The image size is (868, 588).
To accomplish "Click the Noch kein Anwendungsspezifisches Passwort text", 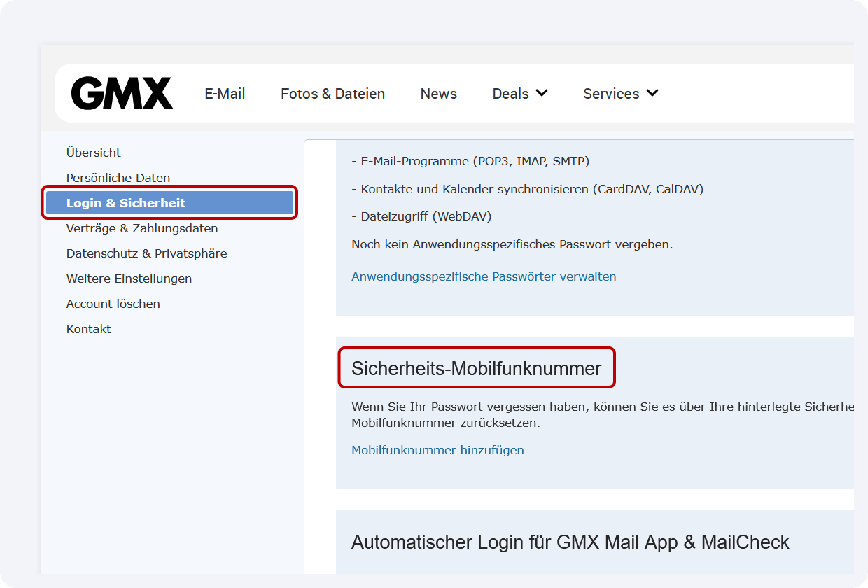I will click(512, 245).
